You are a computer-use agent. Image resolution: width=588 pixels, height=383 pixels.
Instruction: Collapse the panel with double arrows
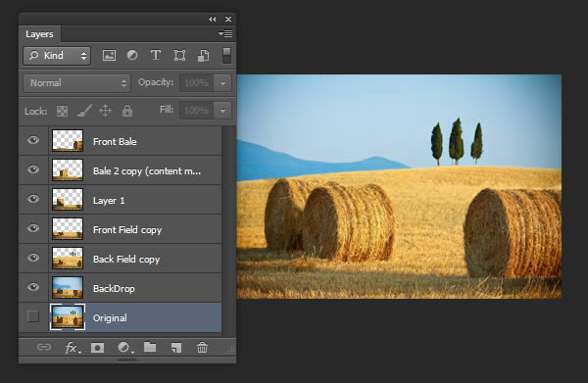click(x=213, y=20)
